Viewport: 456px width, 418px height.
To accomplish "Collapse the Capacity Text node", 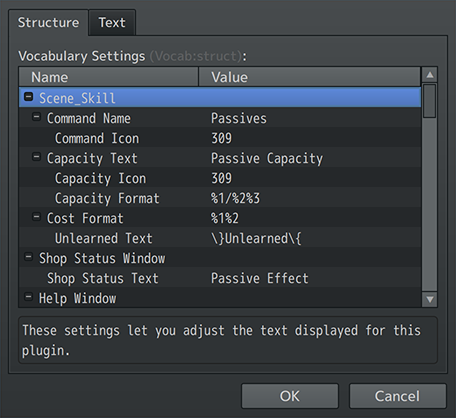I will coord(36,157).
